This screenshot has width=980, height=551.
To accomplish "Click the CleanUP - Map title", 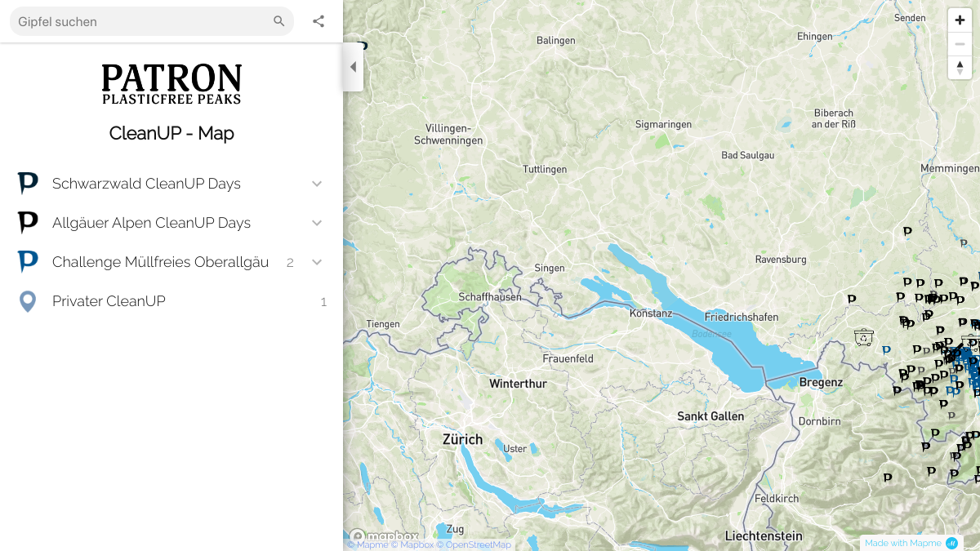I will pyautogui.click(x=171, y=133).
